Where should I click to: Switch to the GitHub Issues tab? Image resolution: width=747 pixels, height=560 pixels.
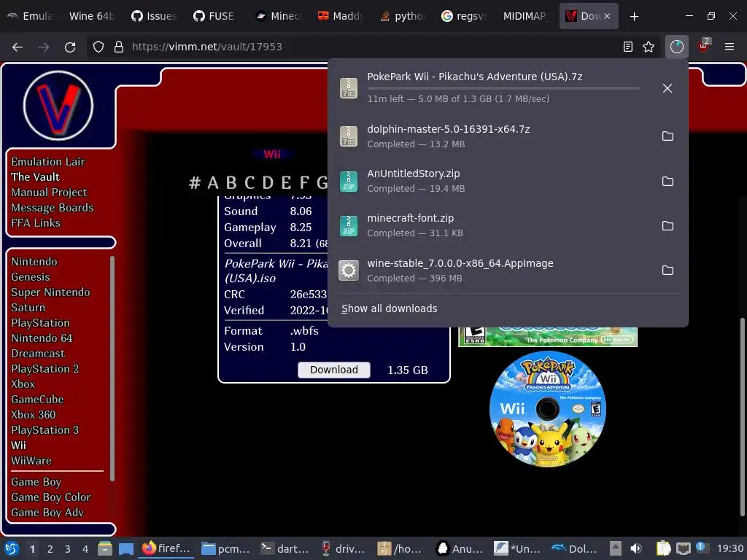153,16
